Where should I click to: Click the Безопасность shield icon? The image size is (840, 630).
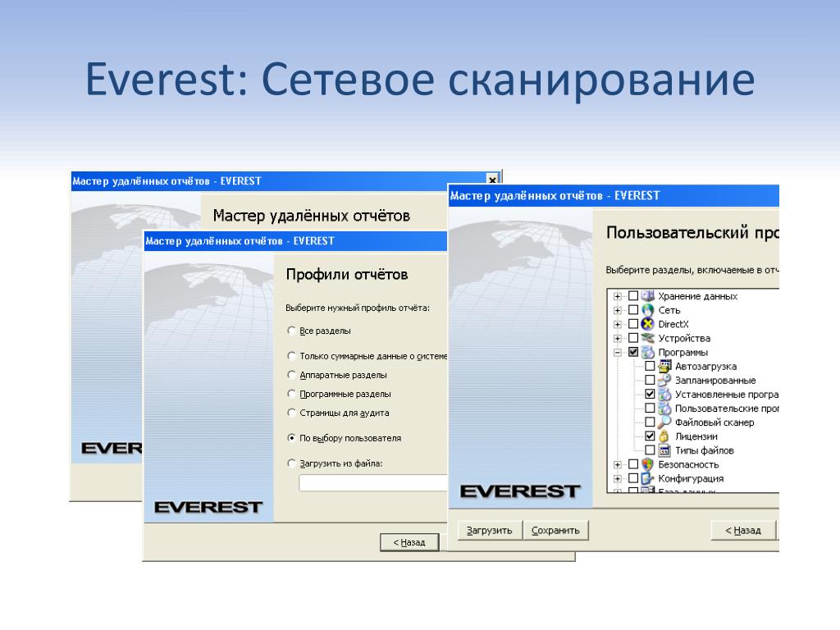[x=648, y=464]
